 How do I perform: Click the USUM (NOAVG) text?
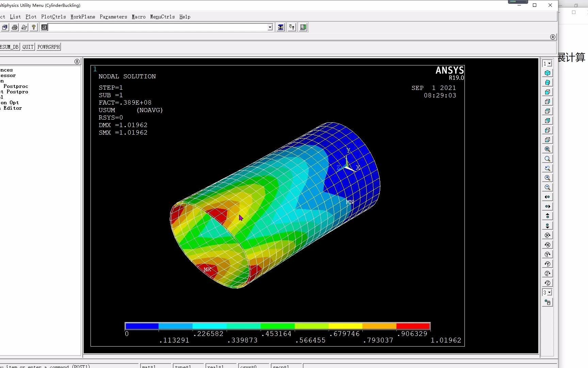coord(131,110)
